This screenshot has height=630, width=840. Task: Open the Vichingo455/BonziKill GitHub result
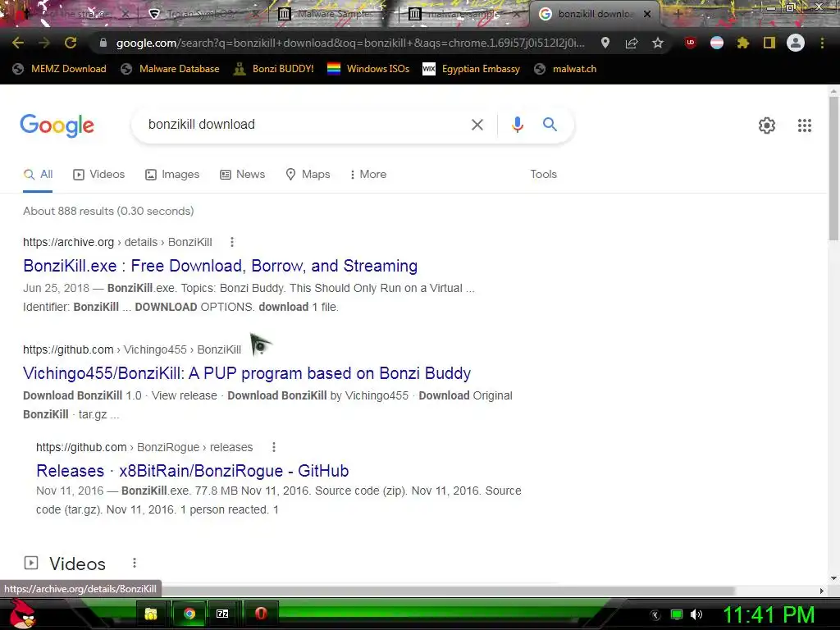(247, 373)
